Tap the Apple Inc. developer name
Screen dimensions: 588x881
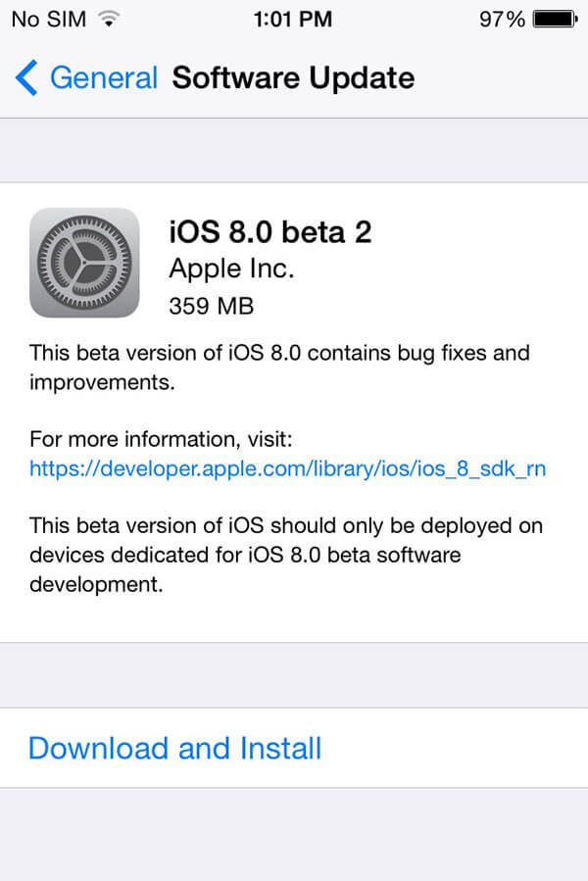click(231, 269)
